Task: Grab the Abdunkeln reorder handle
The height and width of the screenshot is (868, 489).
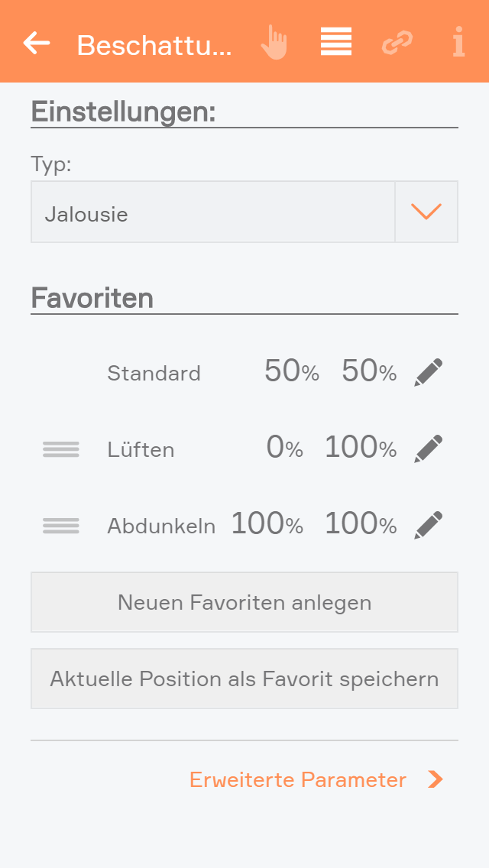Action: pyautogui.click(x=61, y=526)
